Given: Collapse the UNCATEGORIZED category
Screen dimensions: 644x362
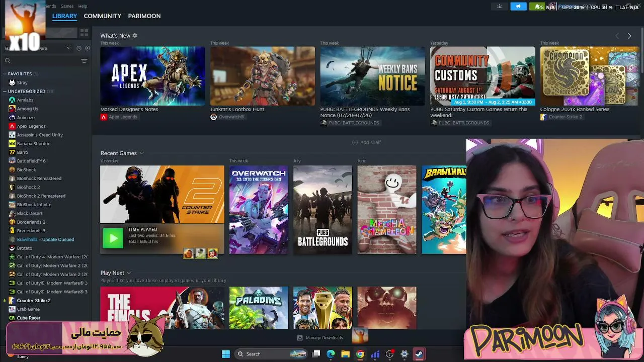Looking at the screenshot, I should click(5, 92).
